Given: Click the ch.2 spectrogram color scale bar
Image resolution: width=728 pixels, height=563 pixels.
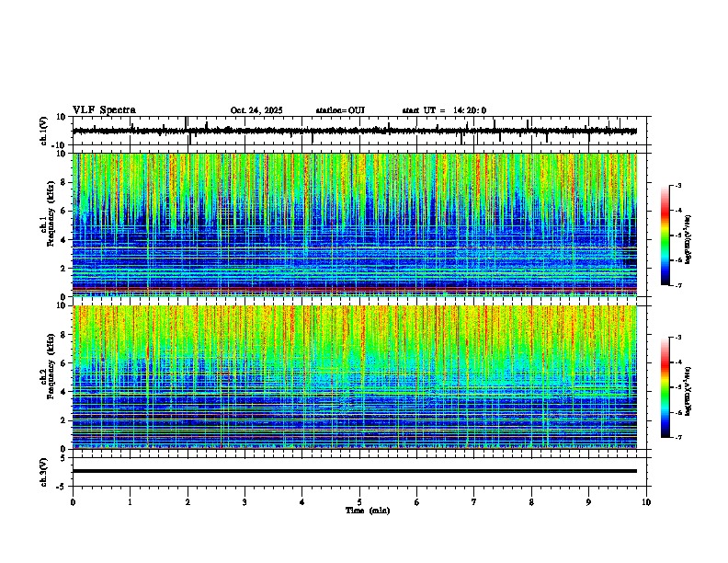Looking at the screenshot, I should 665,387.
